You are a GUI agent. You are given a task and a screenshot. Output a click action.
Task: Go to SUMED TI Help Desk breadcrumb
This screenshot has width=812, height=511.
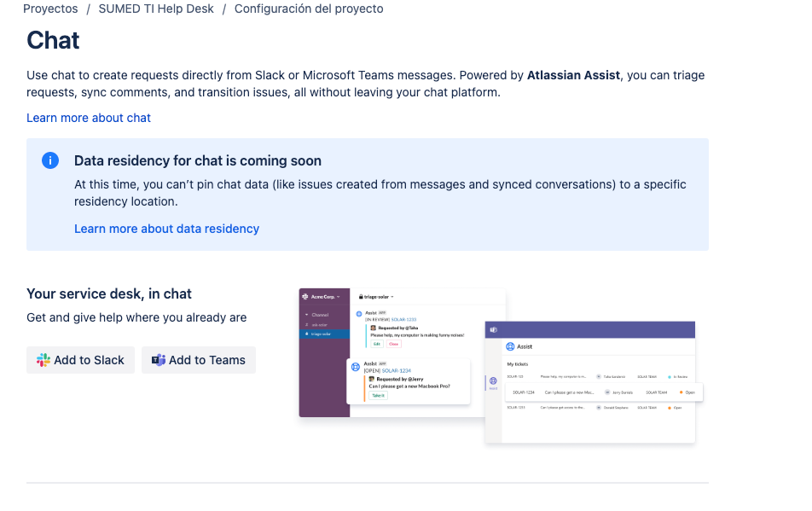(x=156, y=9)
